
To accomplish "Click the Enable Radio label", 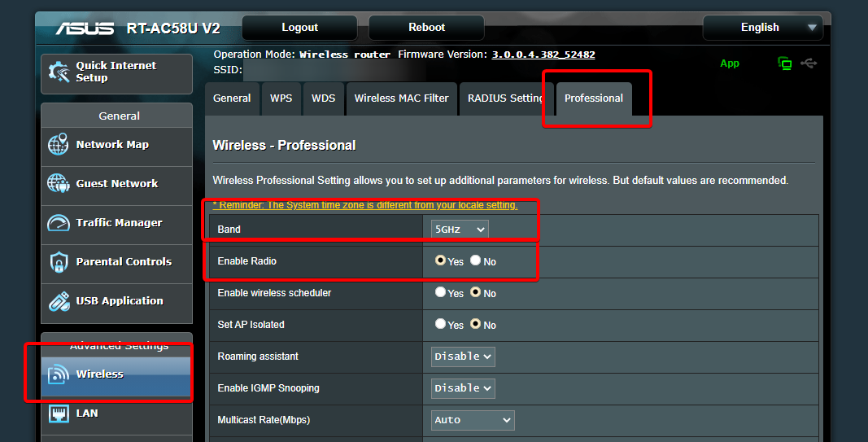I will (246, 261).
